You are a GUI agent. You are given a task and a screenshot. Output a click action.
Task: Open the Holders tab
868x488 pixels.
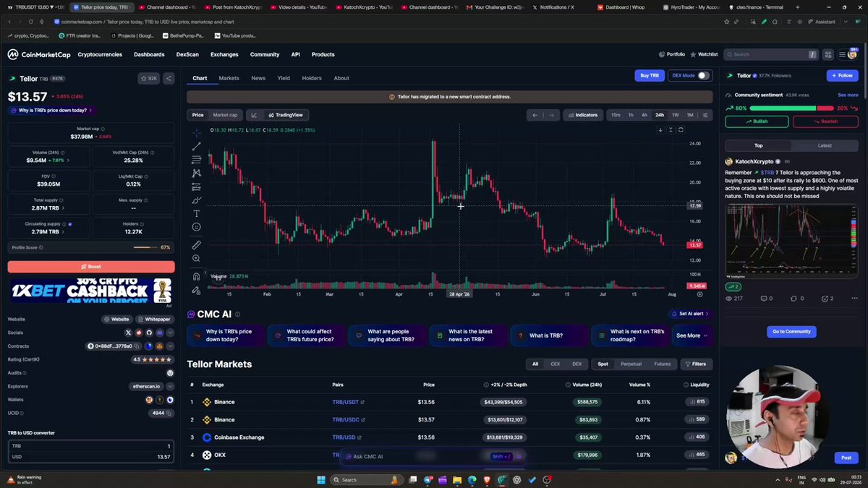[x=312, y=78]
